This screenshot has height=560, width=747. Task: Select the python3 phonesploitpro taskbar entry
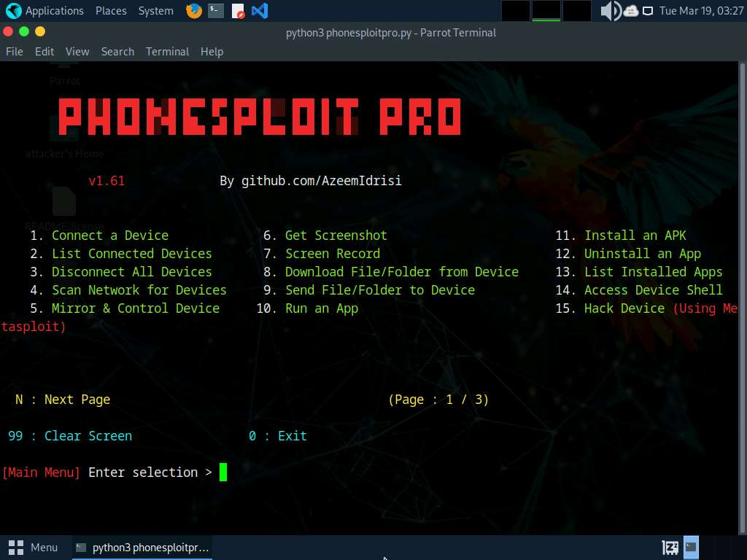click(x=142, y=548)
